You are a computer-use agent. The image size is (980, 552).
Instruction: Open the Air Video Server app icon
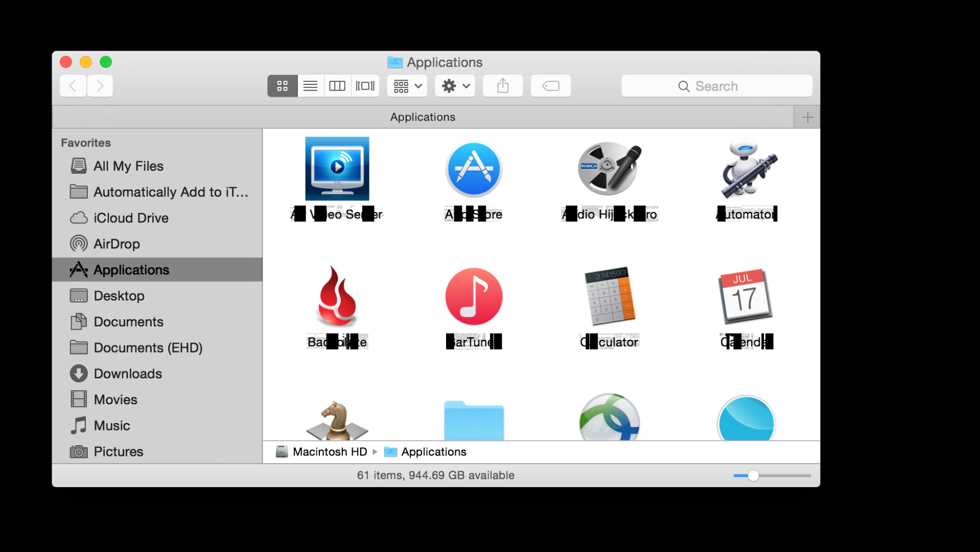click(x=337, y=169)
